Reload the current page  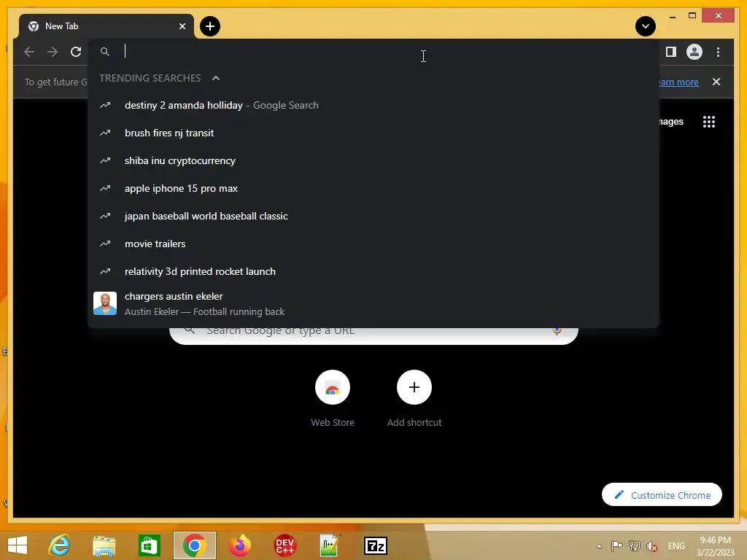pos(76,52)
